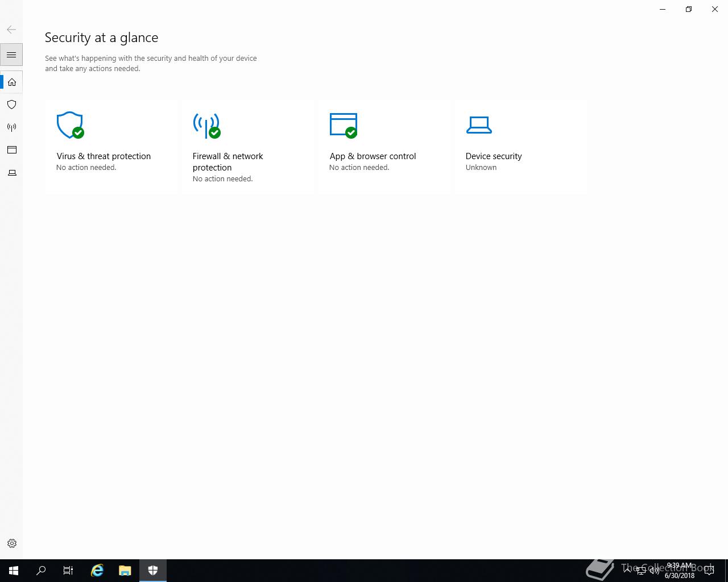Click the large Device security laptop icon

click(x=479, y=125)
